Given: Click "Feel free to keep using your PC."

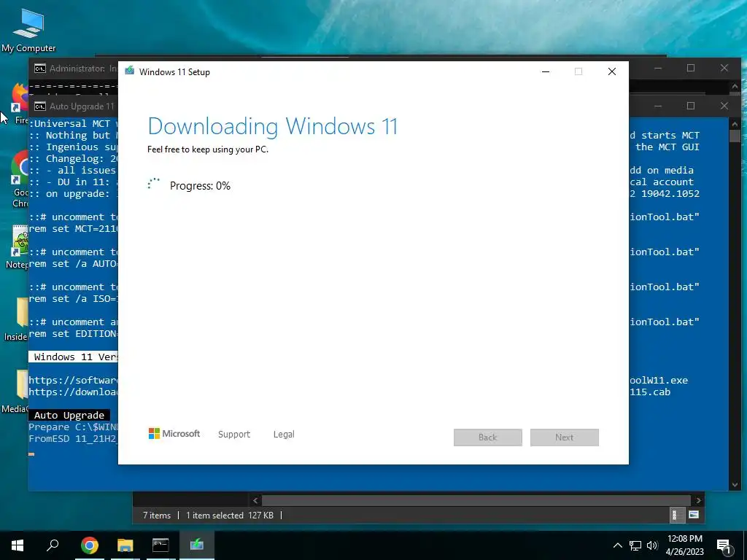Looking at the screenshot, I should click(208, 149).
